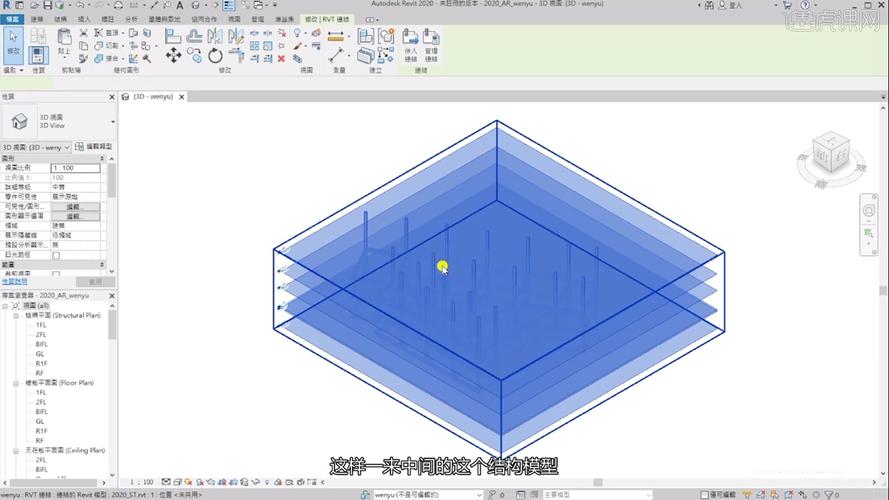Select the Modify | RVT Links tab

coord(327,19)
